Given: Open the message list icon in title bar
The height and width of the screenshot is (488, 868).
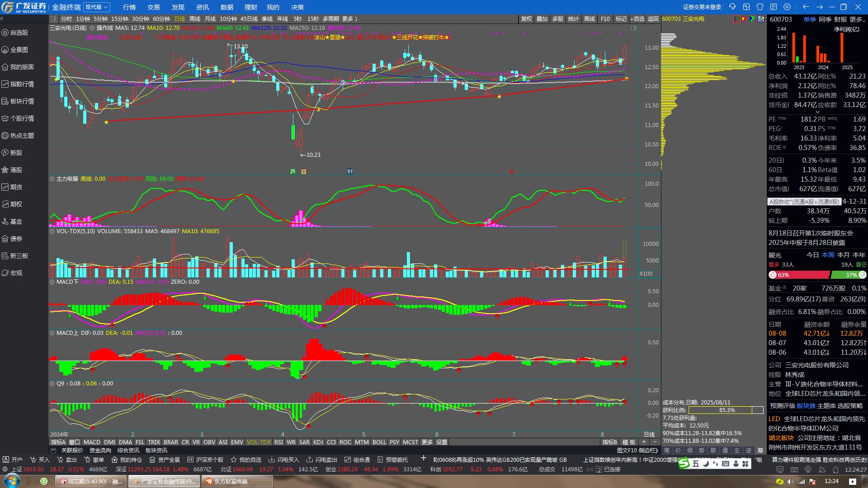Looking at the screenshot, I should pyautogui.click(x=774, y=7).
